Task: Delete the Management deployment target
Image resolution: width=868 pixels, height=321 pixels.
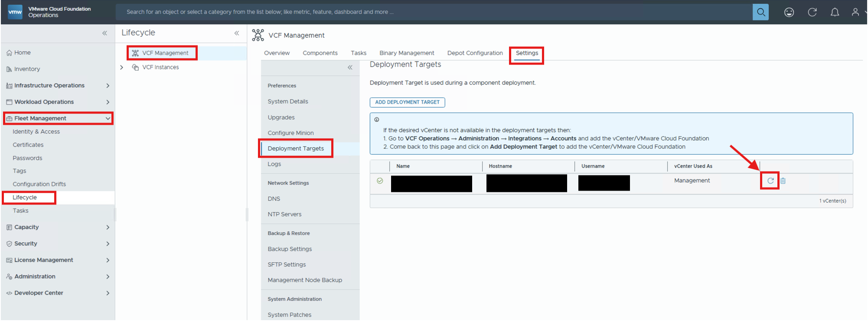Action: click(x=783, y=181)
